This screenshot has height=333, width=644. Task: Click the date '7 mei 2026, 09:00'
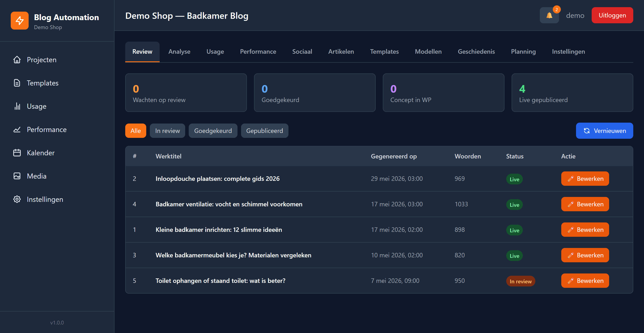(x=395, y=281)
